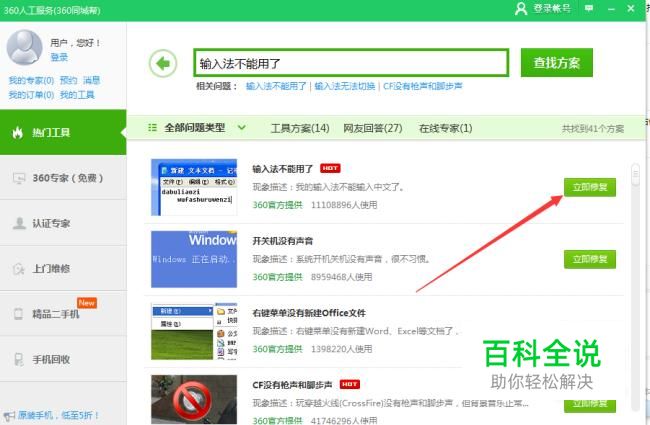The image size is (650, 425).
Task: Open 手机回收 sidebar menu
Action: click(x=63, y=359)
